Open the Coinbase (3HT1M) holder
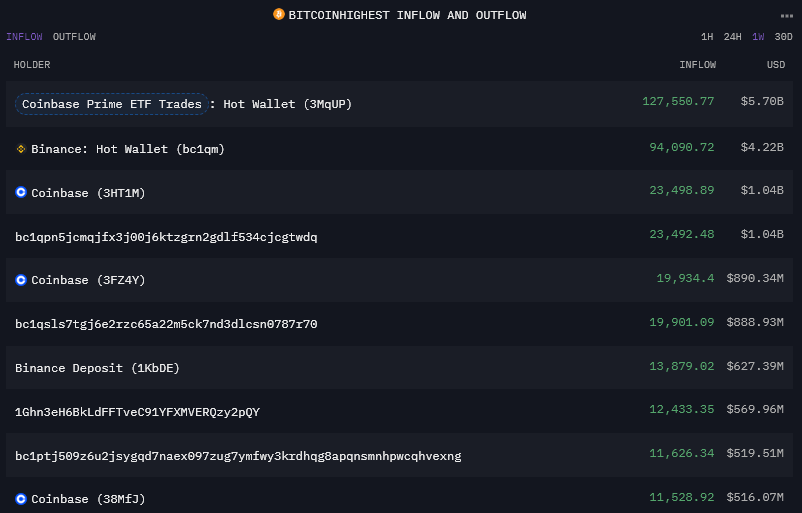Image resolution: width=802 pixels, height=513 pixels. coord(88,193)
